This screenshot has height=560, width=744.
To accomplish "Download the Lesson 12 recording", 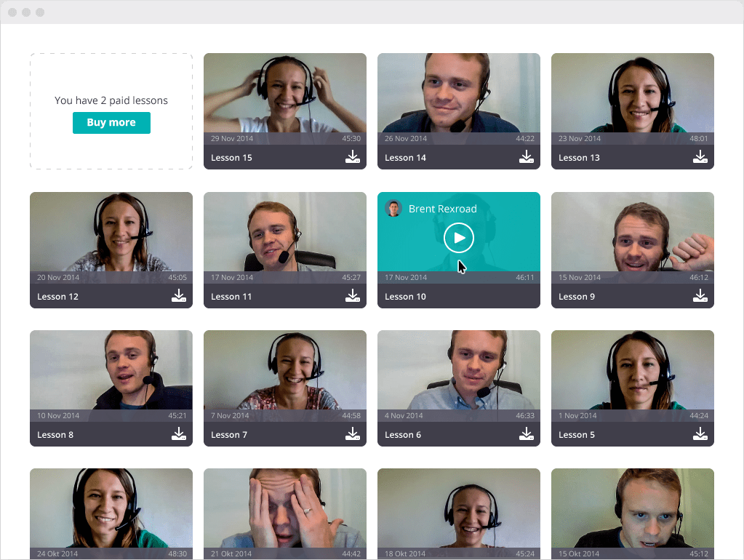I will 179,296.
